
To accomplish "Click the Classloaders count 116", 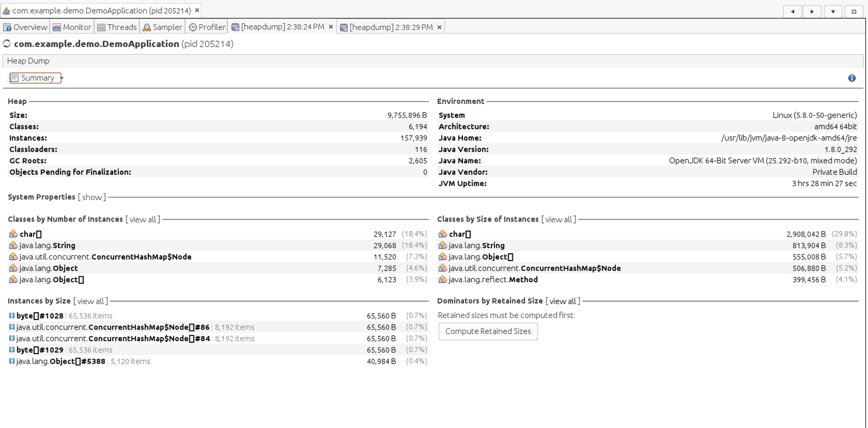I will (x=421, y=150).
